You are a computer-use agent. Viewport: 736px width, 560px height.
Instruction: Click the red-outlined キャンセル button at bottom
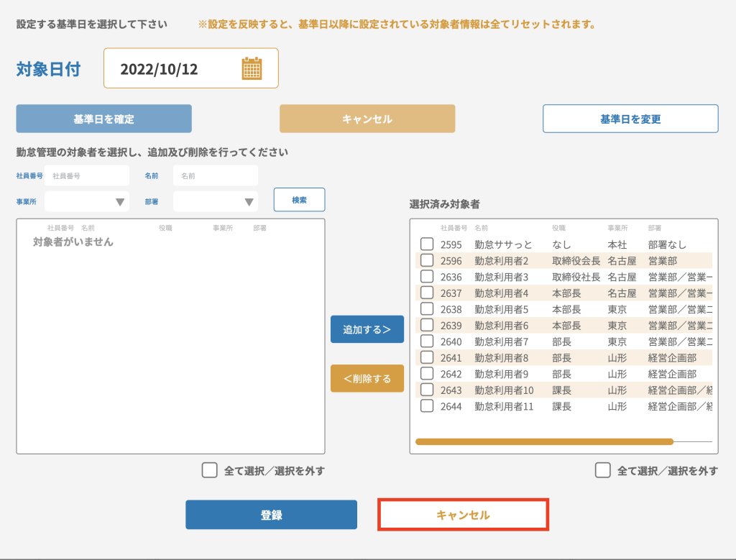tap(463, 515)
